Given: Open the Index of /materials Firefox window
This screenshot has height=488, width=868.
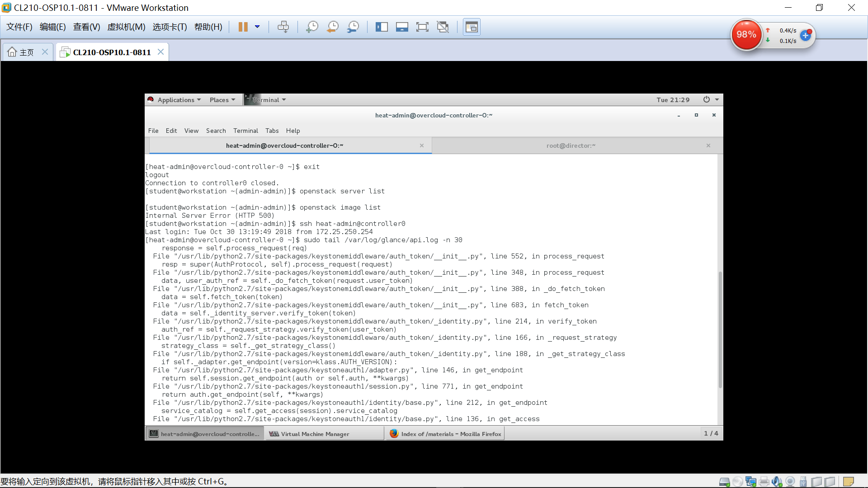Looking at the screenshot, I should point(445,433).
